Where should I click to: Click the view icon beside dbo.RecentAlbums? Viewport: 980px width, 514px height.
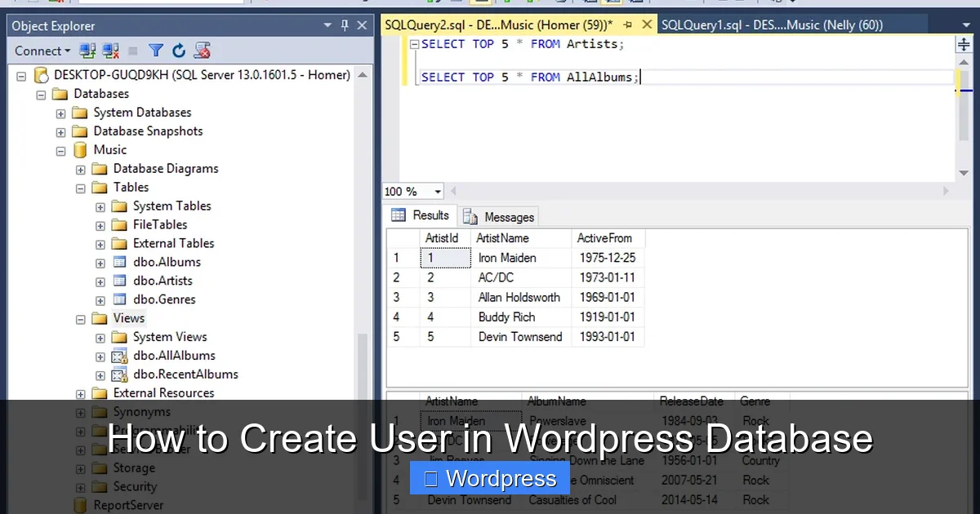pos(122,374)
